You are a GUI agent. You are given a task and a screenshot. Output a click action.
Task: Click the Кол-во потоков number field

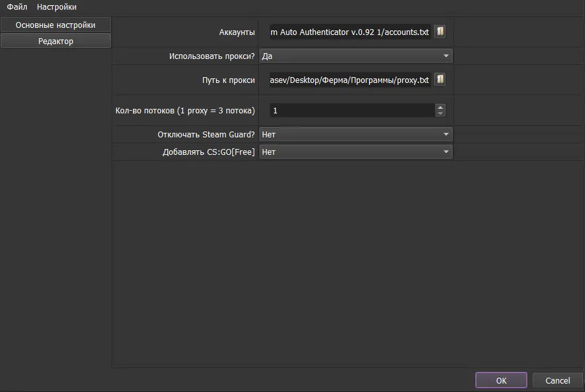(352, 110)
